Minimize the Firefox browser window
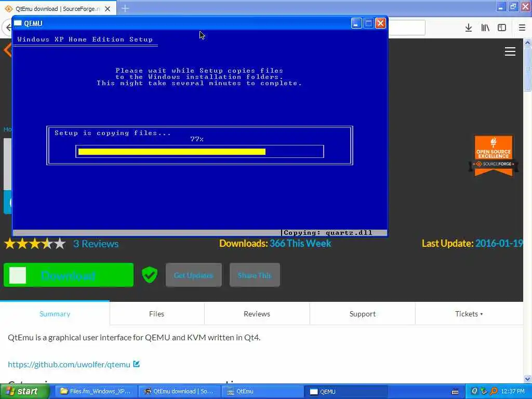This screenshot has width=532, height=399. (x=501, y=6)
